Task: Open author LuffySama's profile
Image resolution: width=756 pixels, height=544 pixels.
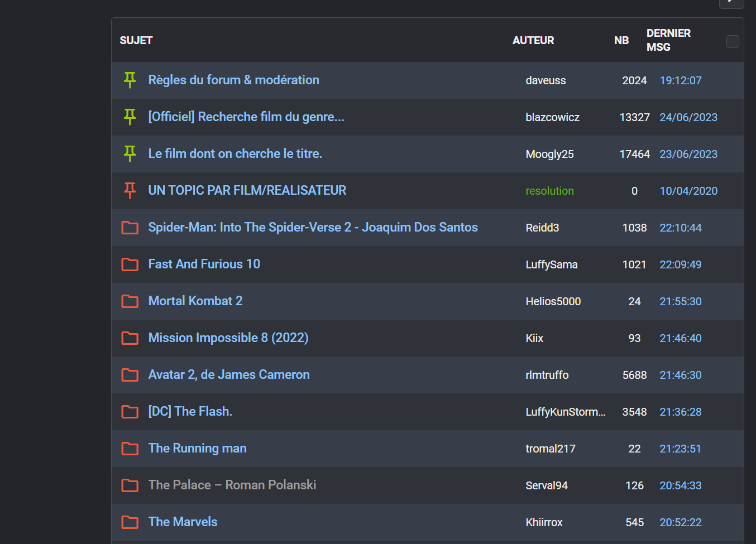Action: pyautogui.click(x=551, y=264)
